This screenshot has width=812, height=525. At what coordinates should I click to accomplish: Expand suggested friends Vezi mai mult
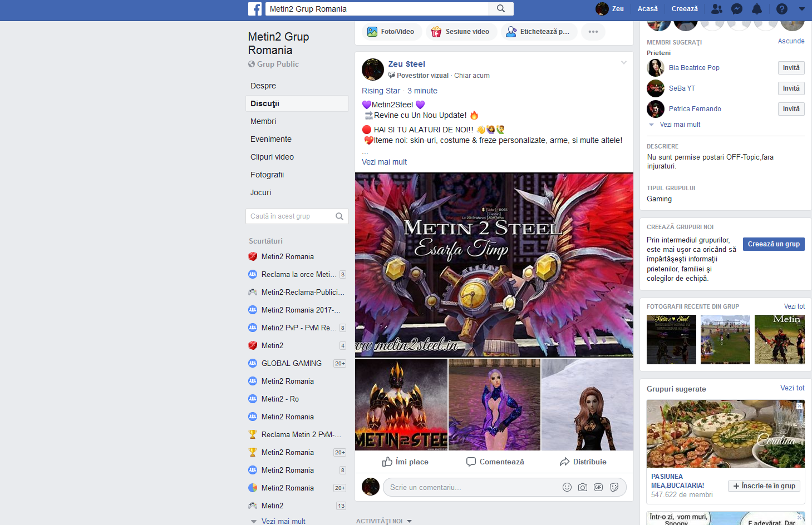680,125
